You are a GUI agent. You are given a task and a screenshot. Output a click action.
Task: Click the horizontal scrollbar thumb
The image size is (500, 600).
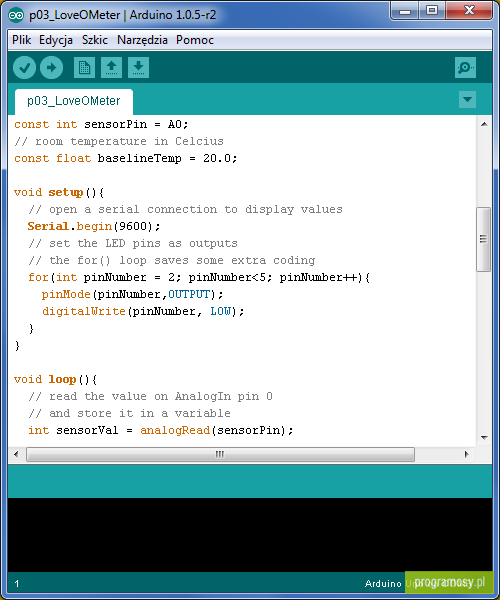pyautogui.click(x=220, y=454)
